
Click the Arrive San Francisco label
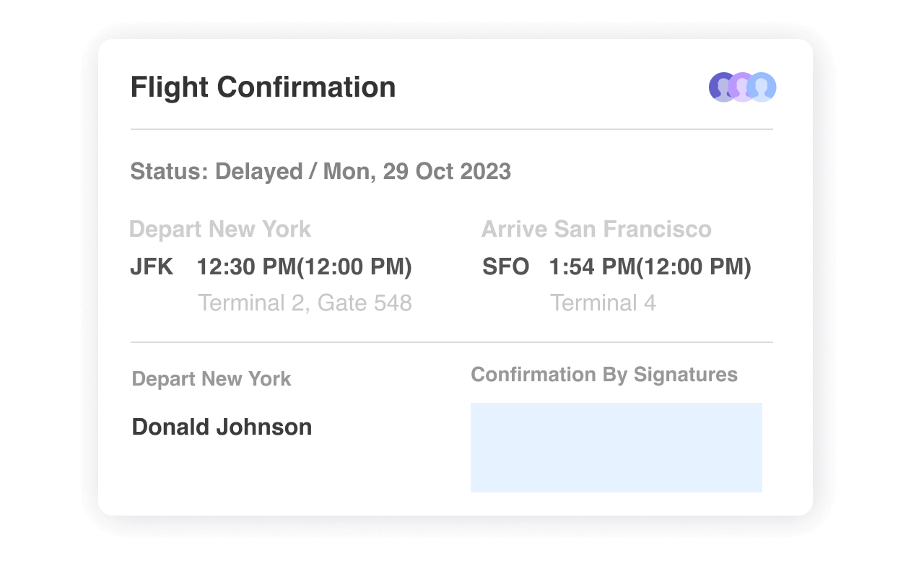[596, 230]
